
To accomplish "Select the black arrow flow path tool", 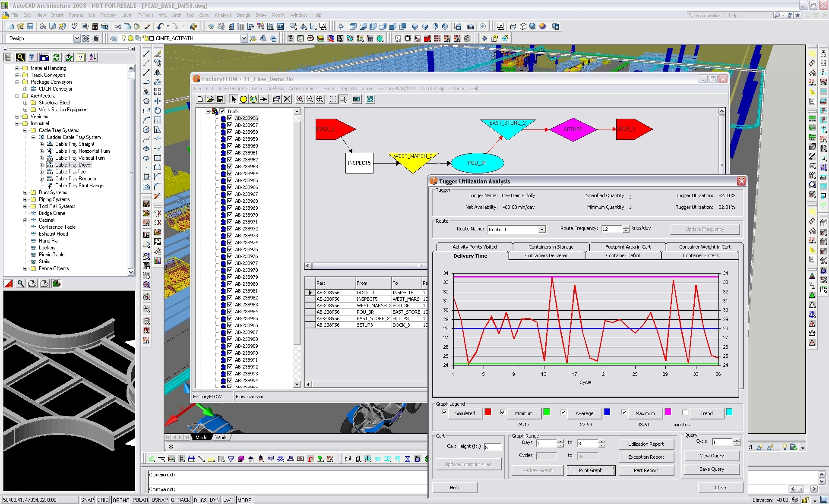I will click(x=263, y=99).
